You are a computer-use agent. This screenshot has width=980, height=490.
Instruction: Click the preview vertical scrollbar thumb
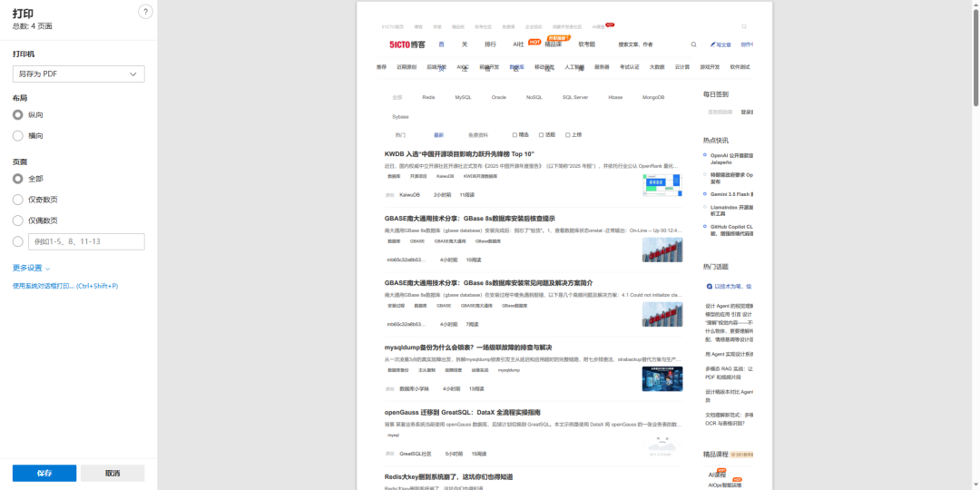pyautogui.click(x=975, y=58)
